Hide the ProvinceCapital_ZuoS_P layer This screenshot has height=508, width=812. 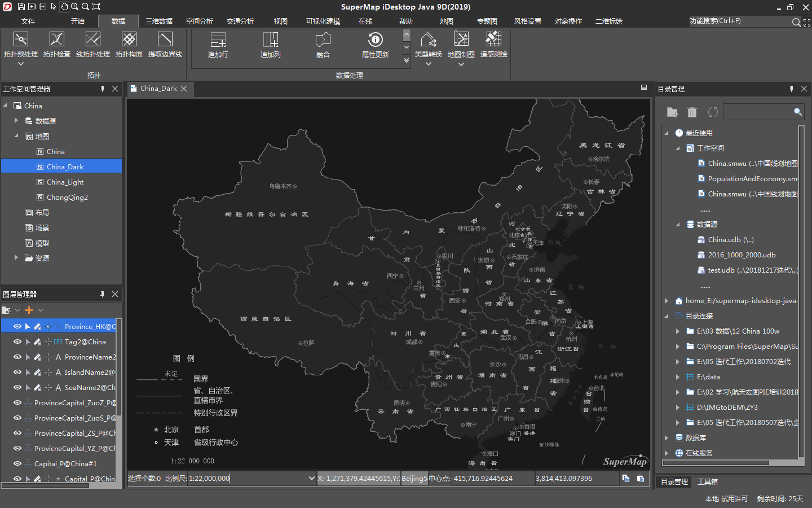click(x=17, y=418)
